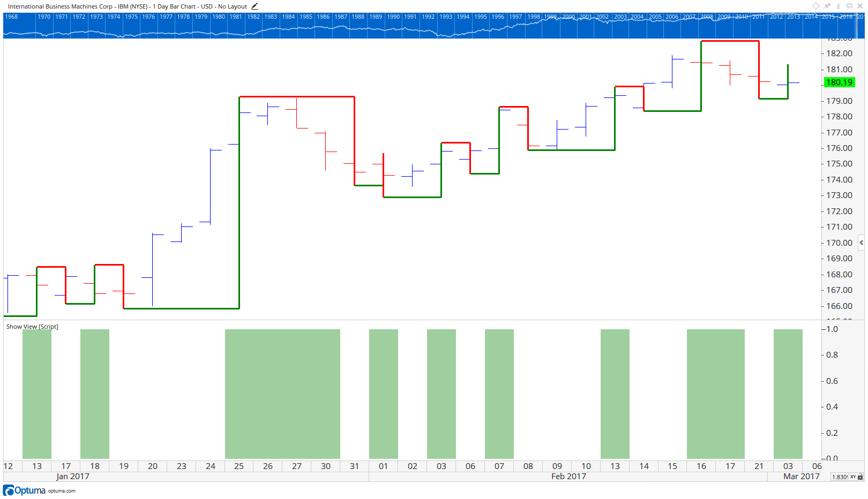This screenshot has height=499, width=868.
Task: Click the 182.00 price scale label
Action: click(839, 54)
